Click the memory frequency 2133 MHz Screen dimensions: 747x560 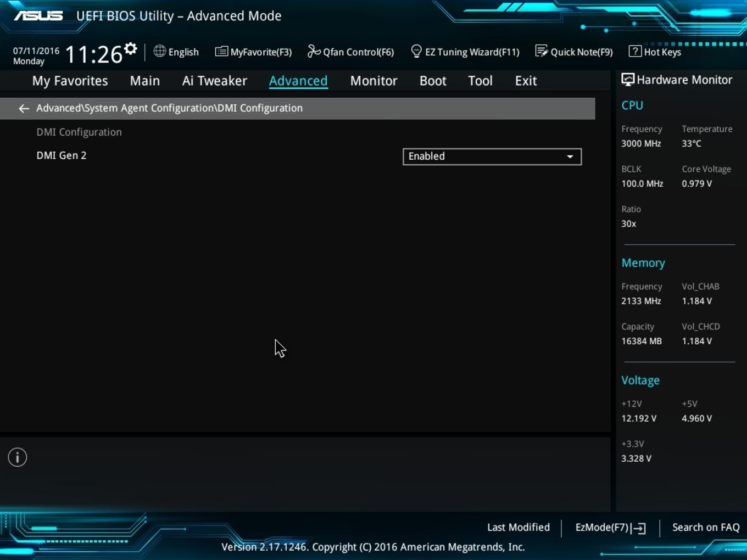click(641, 301)
